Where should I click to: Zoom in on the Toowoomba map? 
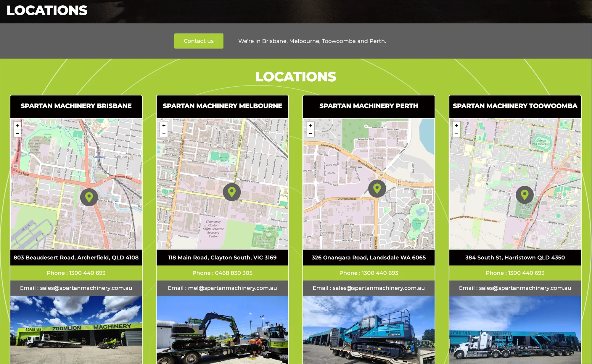456,126
